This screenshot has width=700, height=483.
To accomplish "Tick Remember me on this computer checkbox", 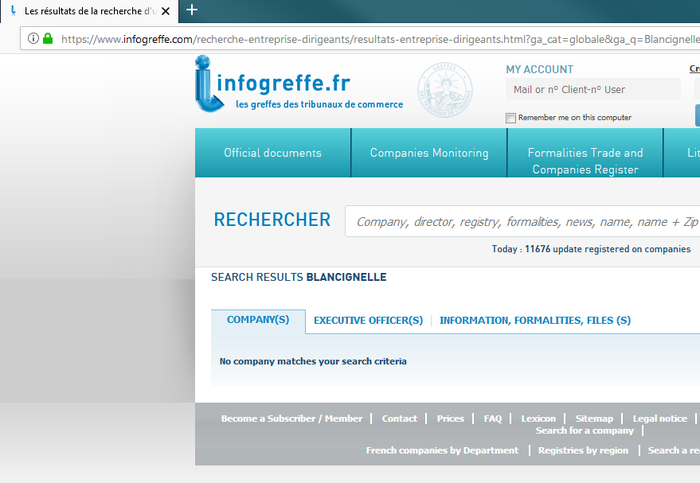I will [510, 118].
